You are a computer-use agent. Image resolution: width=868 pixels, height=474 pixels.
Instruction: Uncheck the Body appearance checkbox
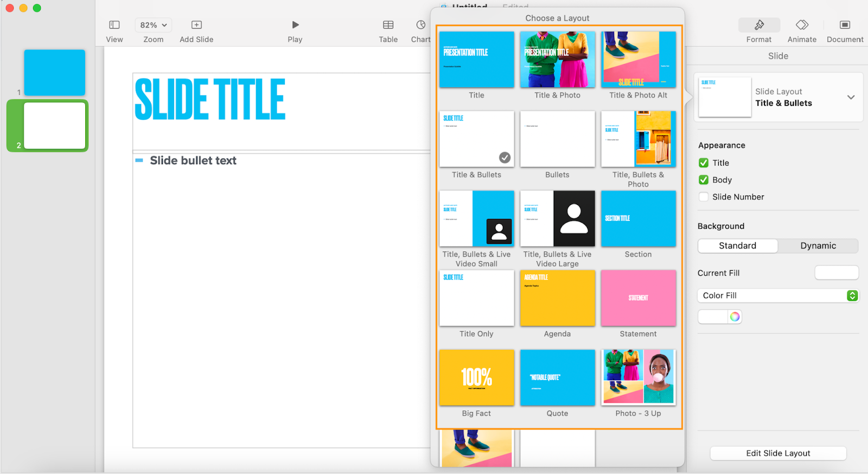(704, 180)
